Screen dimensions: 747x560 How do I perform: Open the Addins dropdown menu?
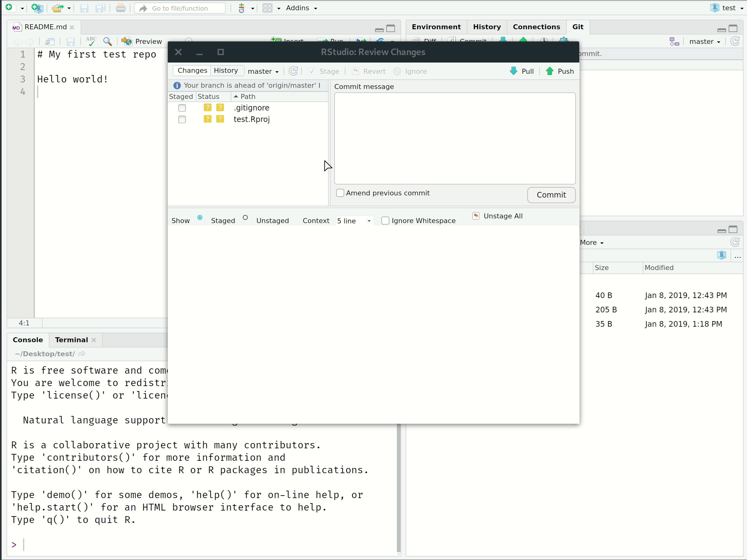pos(301,8)
